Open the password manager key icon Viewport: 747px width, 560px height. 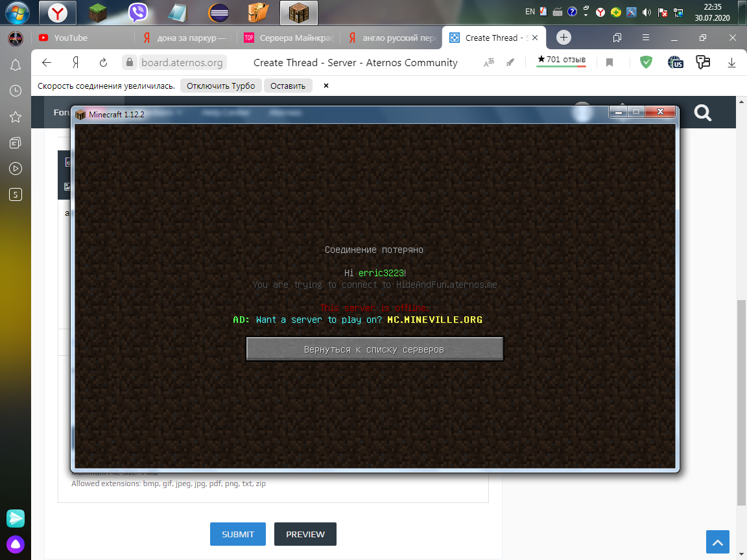(x=703, y=62)
